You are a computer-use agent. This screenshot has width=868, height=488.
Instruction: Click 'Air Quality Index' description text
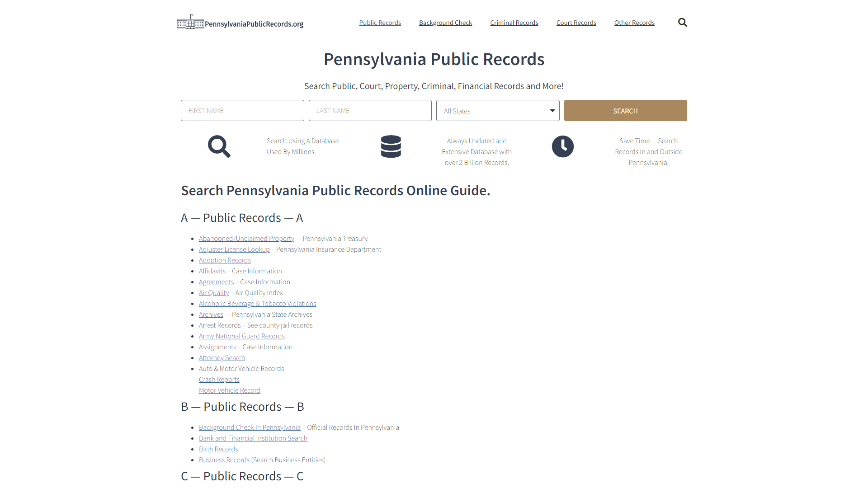tap(259, 293)
